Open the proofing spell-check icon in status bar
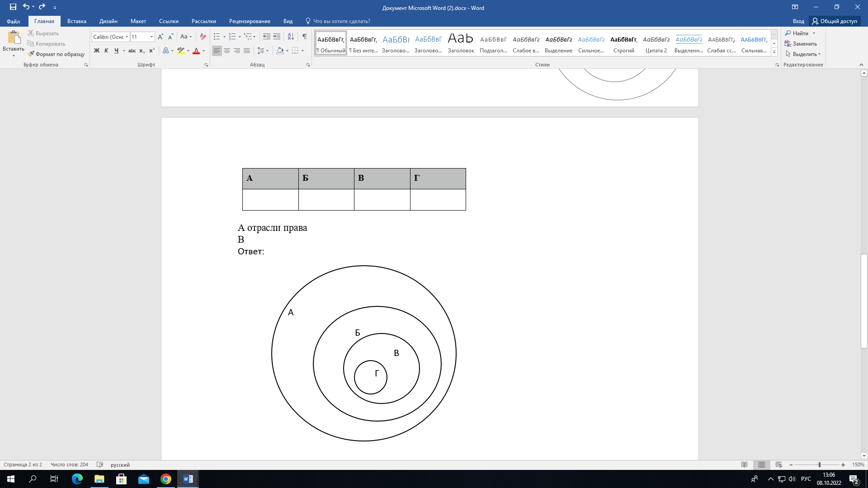Screen dimensions: 868x488 100,465
